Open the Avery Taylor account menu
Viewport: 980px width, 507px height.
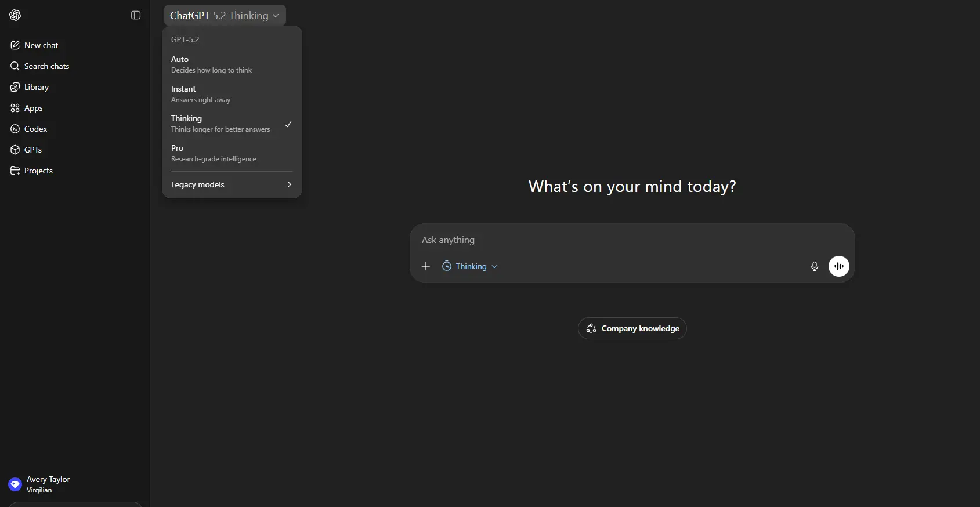[x=75, y=484]
